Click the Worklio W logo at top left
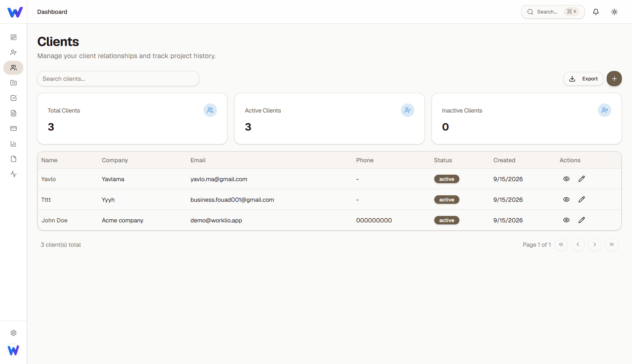632x364 pixels. coord(15,12)
